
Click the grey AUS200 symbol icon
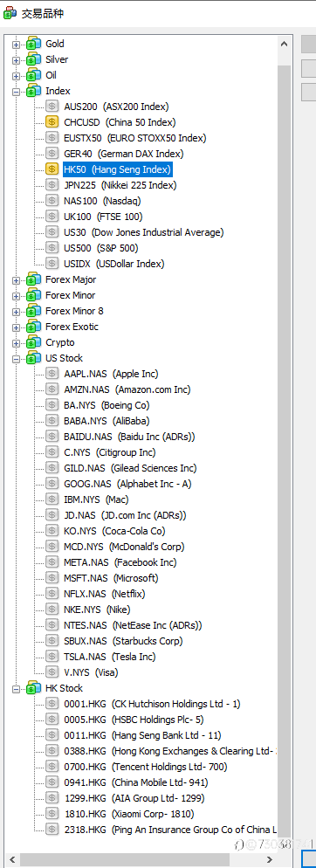[52, 107]
